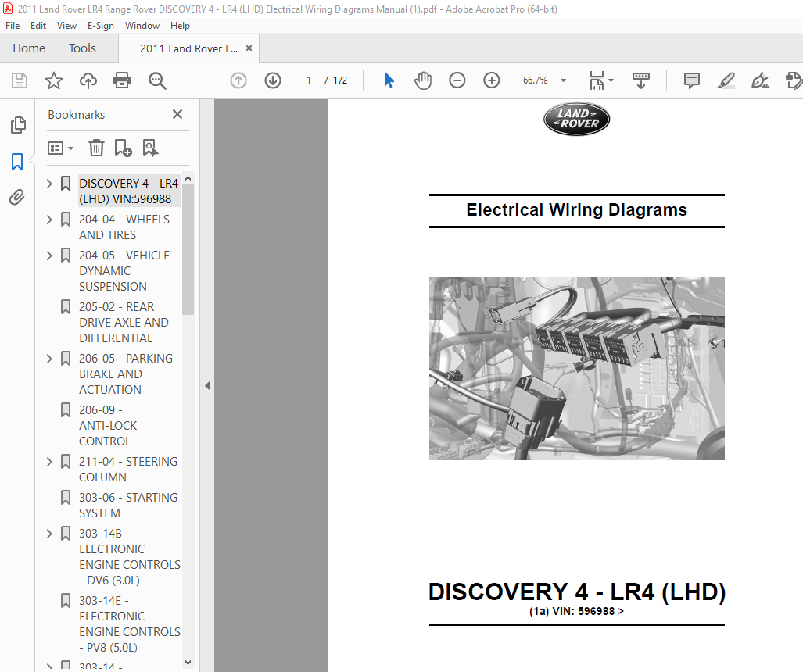Add a comment sticky note
Image resolution: width=803 pixels, height=672 pixels.
(692, 80)
